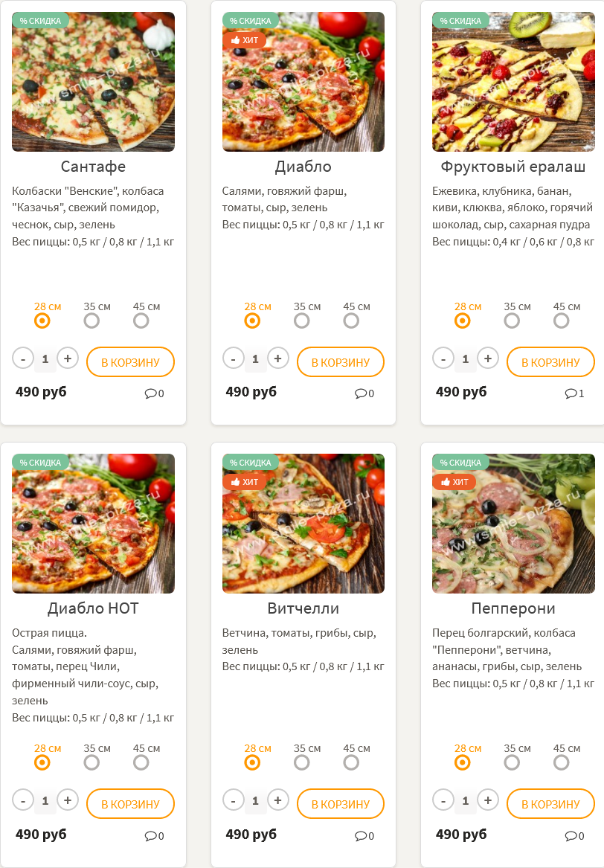This screenshot has height=868, width=604.
Task: Increase quantity of Витчелли pizza
Action: 277,800
